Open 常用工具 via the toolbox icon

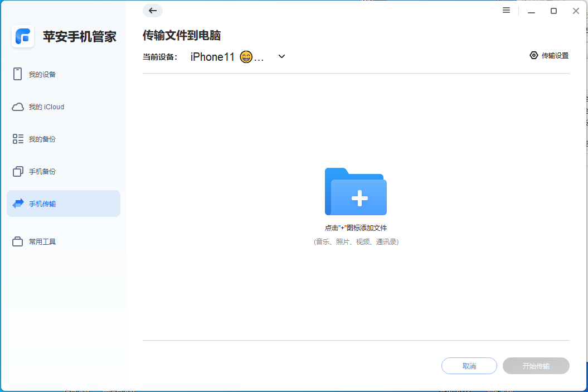[x=17, y=241]
